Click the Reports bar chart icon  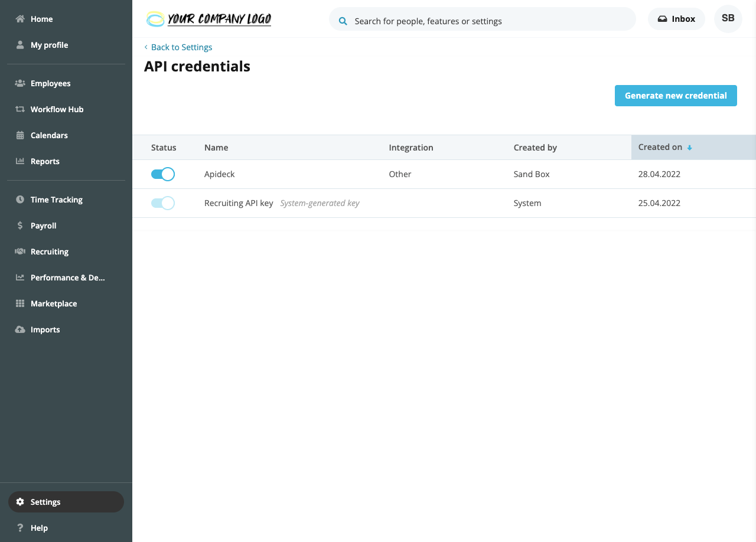click(20, 161)
